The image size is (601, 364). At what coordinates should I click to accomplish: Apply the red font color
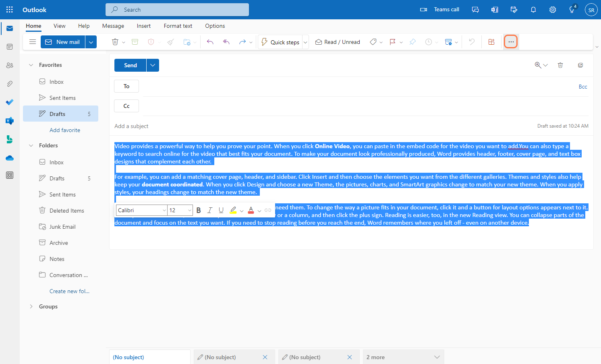click(251, 210)
